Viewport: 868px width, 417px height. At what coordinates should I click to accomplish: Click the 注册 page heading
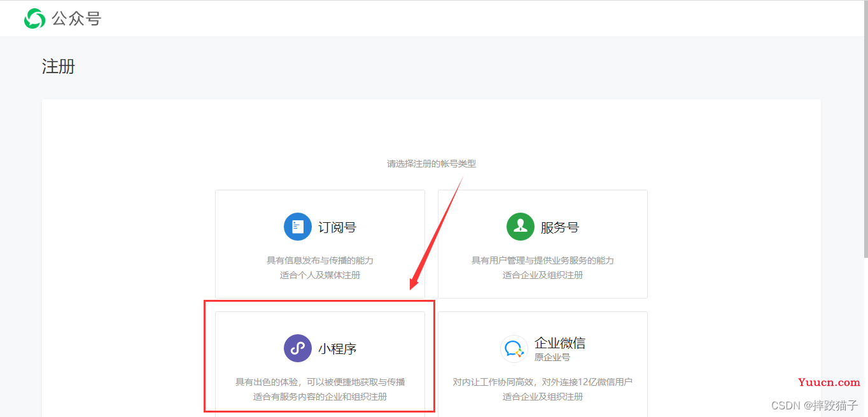[x=59, y=66]
